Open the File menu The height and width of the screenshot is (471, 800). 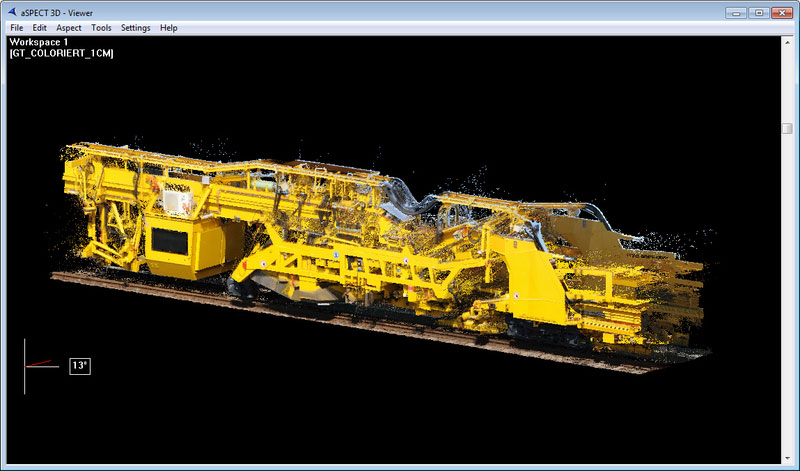click(x=16, y=28)
